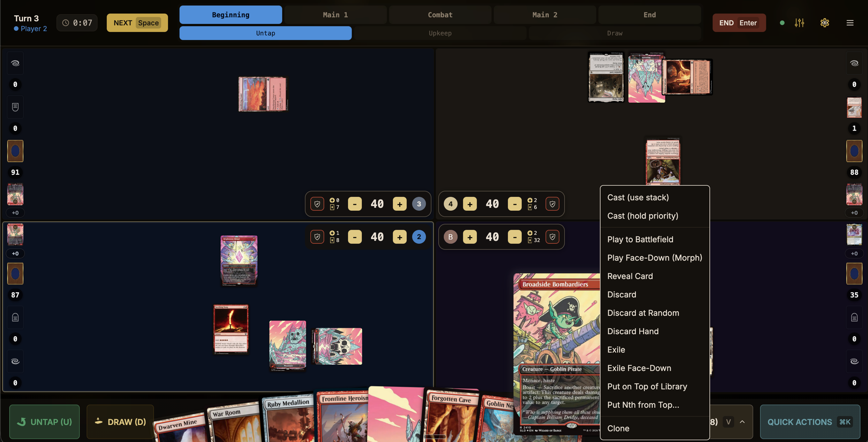Screen dimensions: 868x442
Task: Open the list zone icon above the 91 deck
Action: 15,107
